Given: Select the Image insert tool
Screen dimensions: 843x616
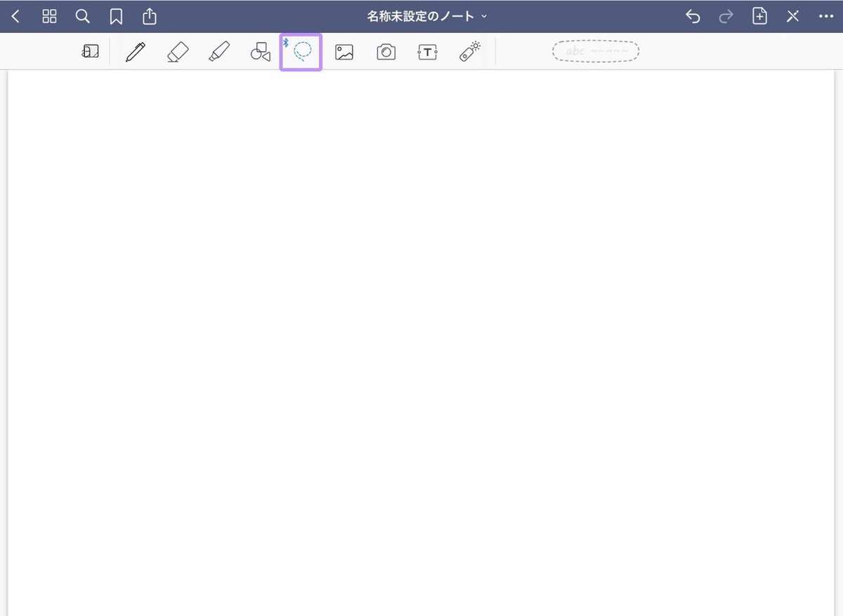Looking at the screenshot, I should pyautogui.click(x=344, y=52).
